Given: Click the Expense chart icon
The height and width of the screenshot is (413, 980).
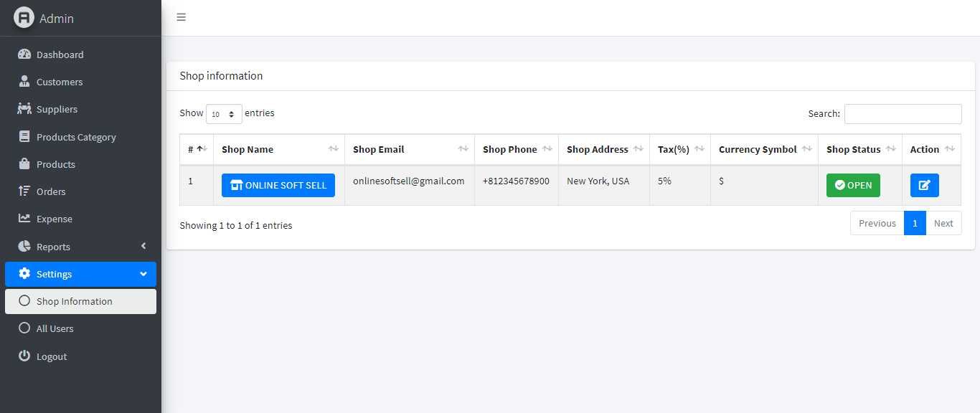Looking at the screenshot, I should (24, 219).
